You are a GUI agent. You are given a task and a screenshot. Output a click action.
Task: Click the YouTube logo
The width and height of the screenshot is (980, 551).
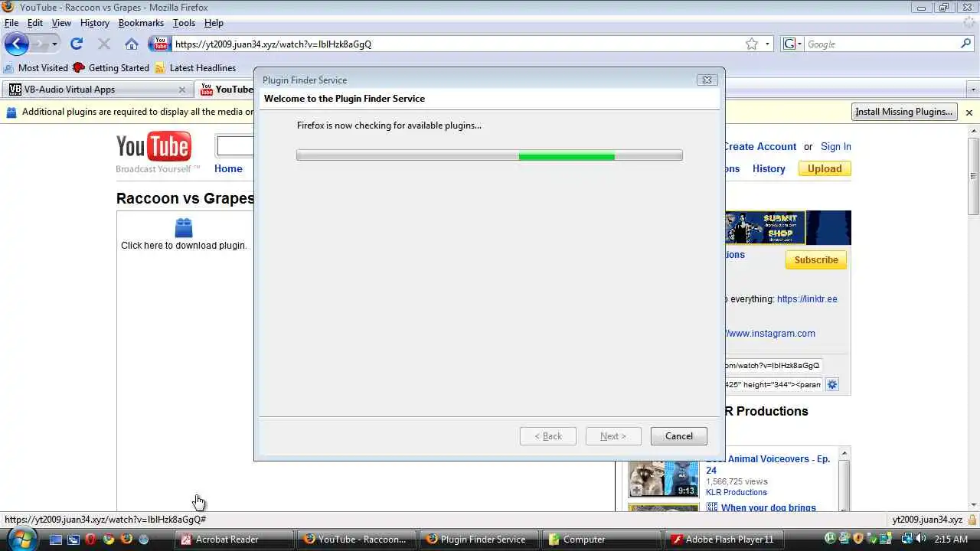click(x=154, y=146)
